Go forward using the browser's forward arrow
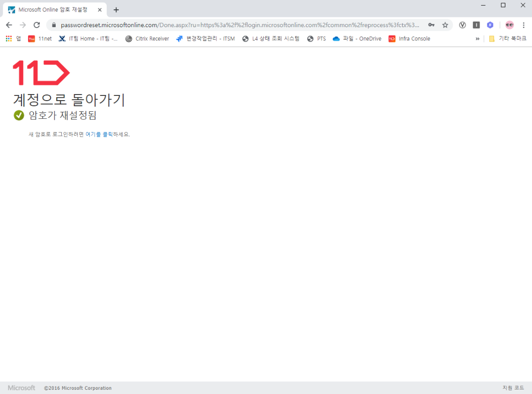532x394 pixels. (23, 25)
